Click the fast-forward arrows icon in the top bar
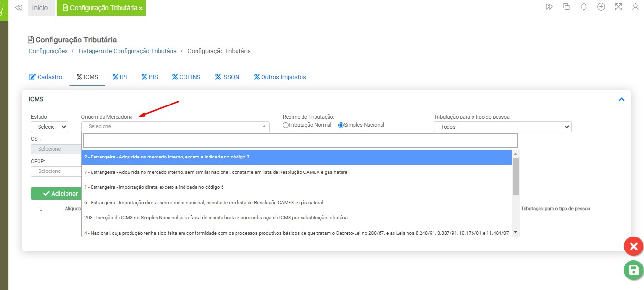Viewport: 644px width, 290px height. (549, 7)
